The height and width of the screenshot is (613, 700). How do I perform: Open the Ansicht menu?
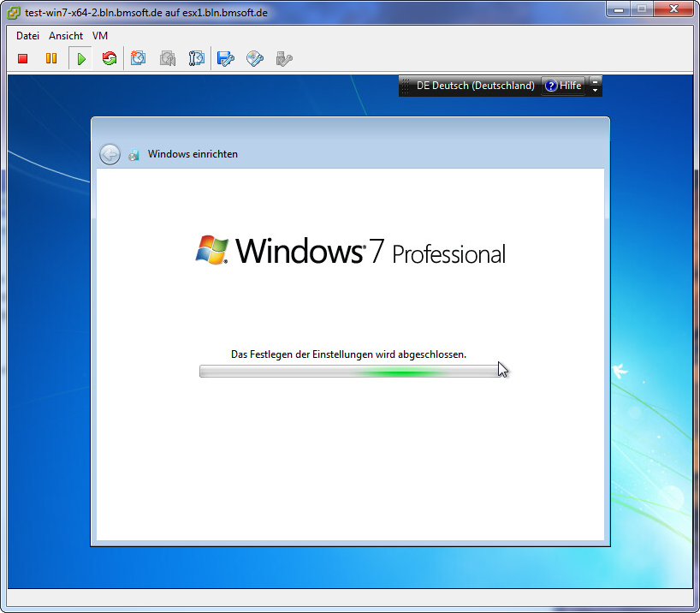pos(66,36)
